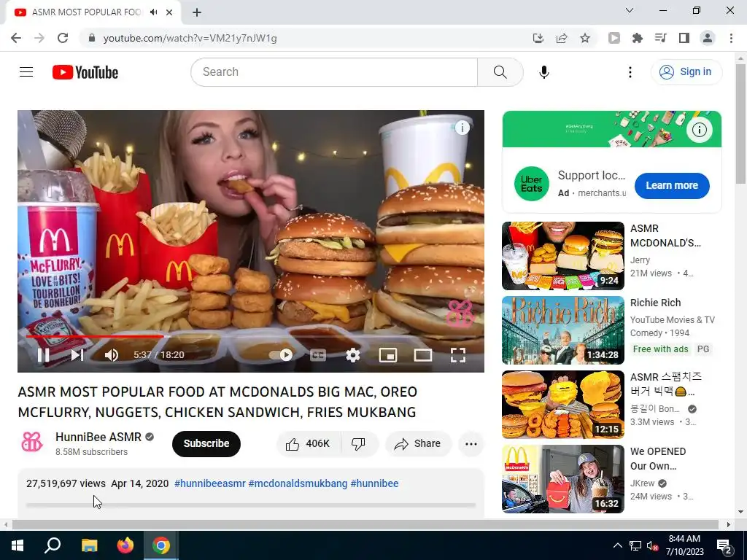Image resolution: width=747 pixels, height=560 pixels.
Task: Go back in the browser
Action: click(x=16, y=38)
